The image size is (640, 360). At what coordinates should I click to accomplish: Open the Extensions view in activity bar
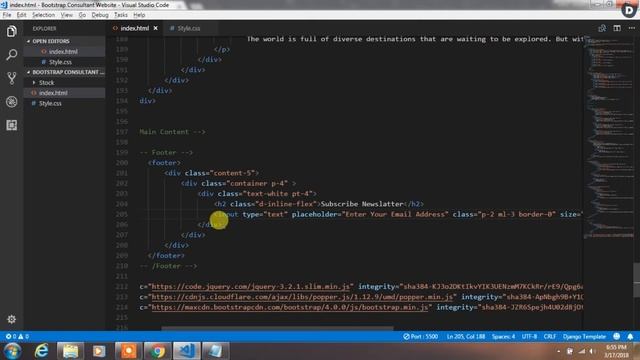(x=11, y=125)
